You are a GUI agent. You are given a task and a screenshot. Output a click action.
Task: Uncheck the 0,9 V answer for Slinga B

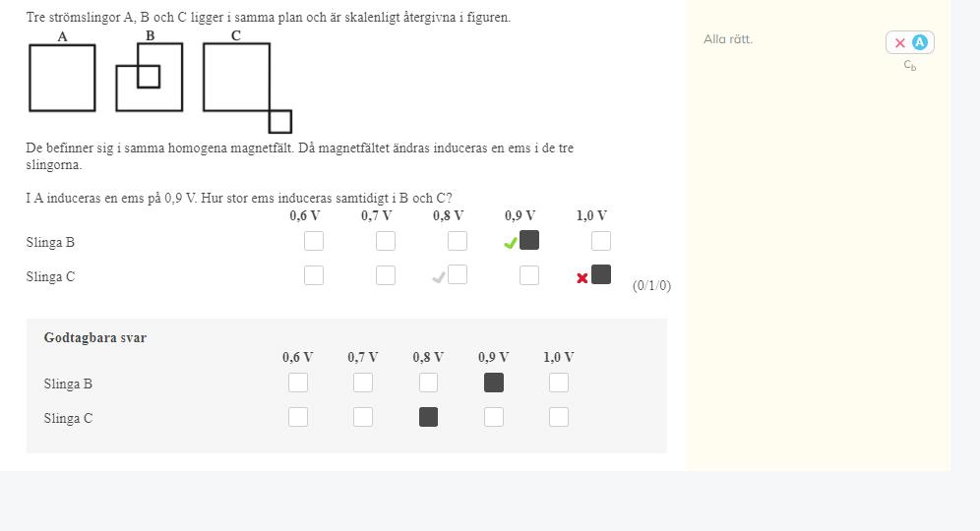tap(529, 240)
